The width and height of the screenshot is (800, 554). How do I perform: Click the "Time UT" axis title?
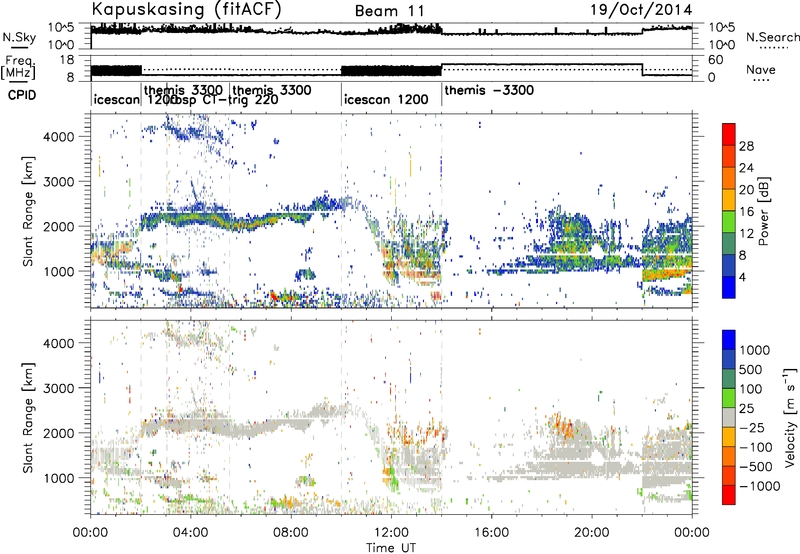click(x=391, y=548)
